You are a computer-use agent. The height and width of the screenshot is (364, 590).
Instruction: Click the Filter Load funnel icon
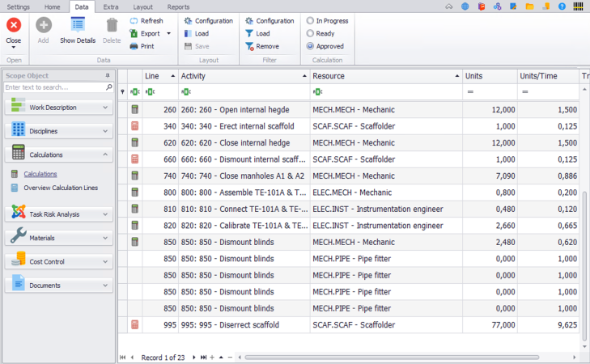(249, 34)
